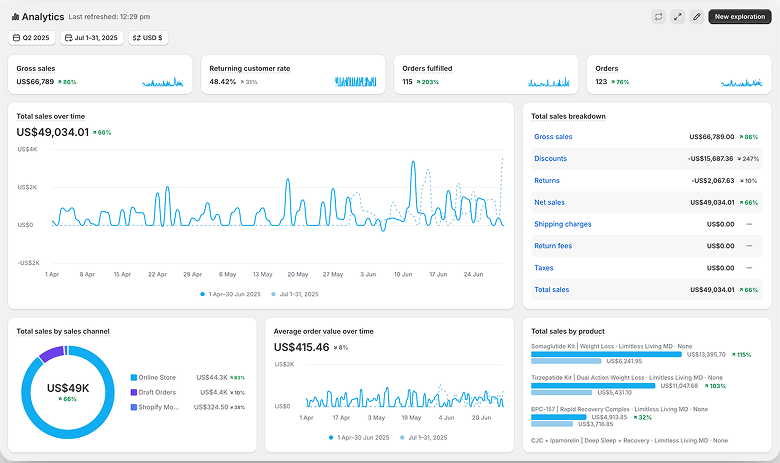The width and height of the screenshot is (780, 463).
Task: Click the Orders fulfilled sparkline
Action: click(x=549, y=82)
